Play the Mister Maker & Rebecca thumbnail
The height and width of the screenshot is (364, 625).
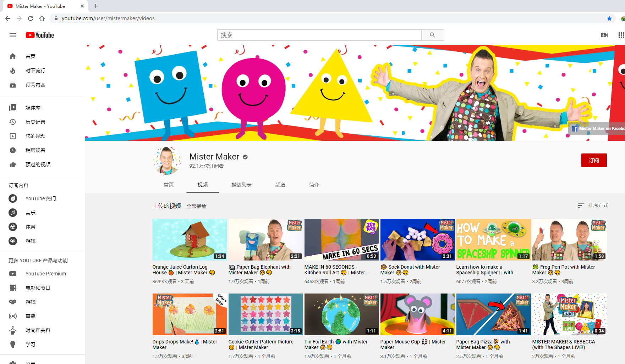click(x=570, y=314)
